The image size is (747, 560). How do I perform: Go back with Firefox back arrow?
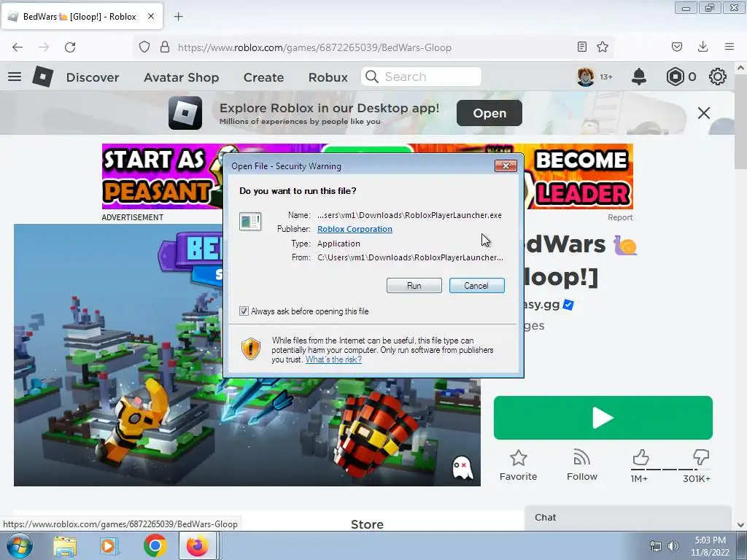(x=18, y=47)
